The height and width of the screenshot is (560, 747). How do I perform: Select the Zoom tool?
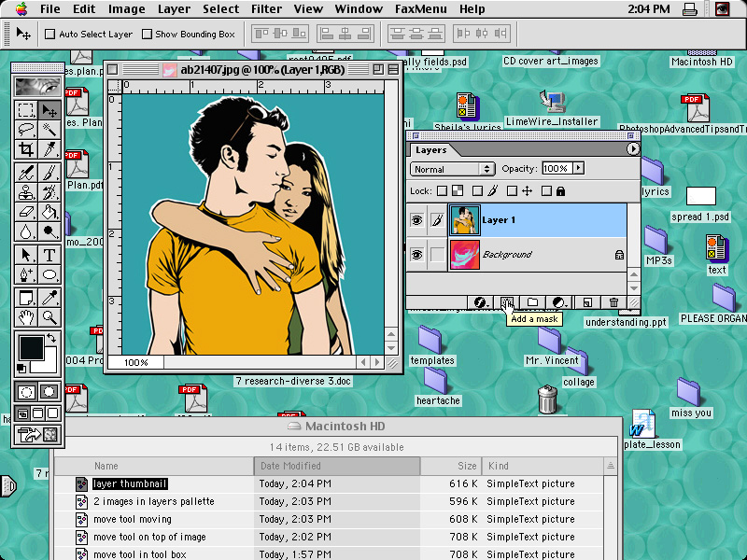(x=49, y=317)
